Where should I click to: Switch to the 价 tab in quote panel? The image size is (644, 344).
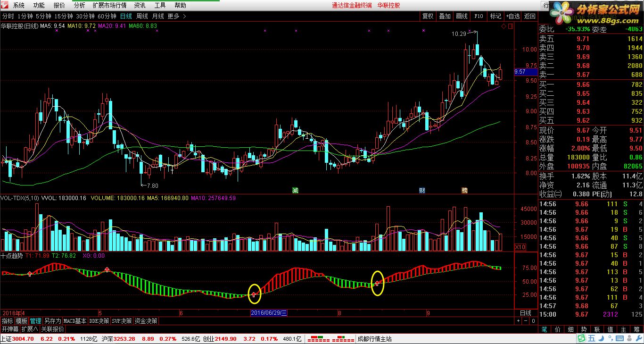557,329
